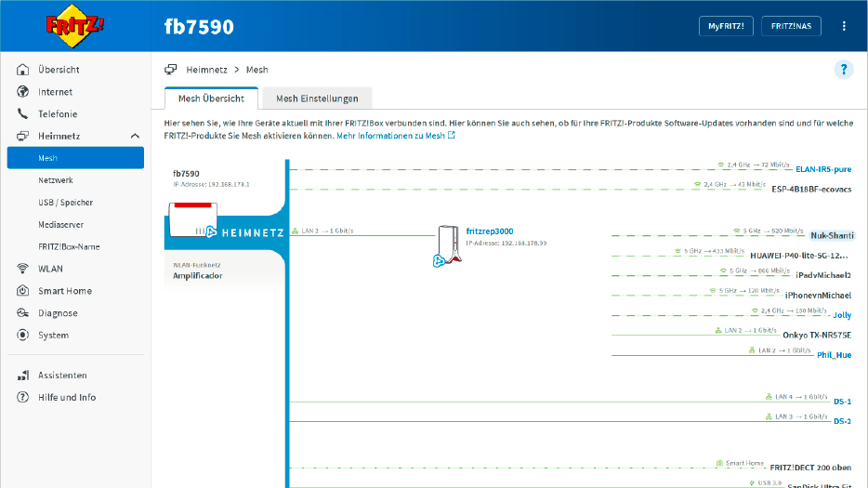The image size is (868, 488).
Task: Open the Jolly device link
Action: coord(842,314)
